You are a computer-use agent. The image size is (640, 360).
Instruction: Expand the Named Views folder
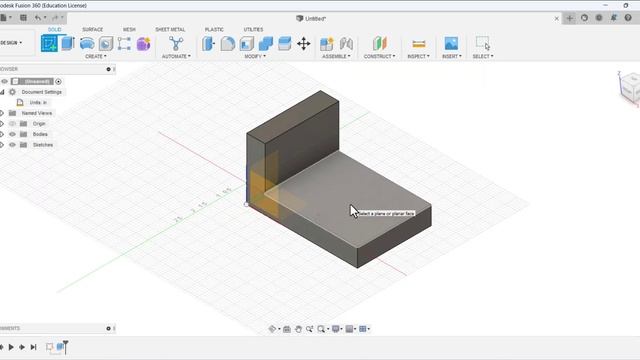coord(2,113)
